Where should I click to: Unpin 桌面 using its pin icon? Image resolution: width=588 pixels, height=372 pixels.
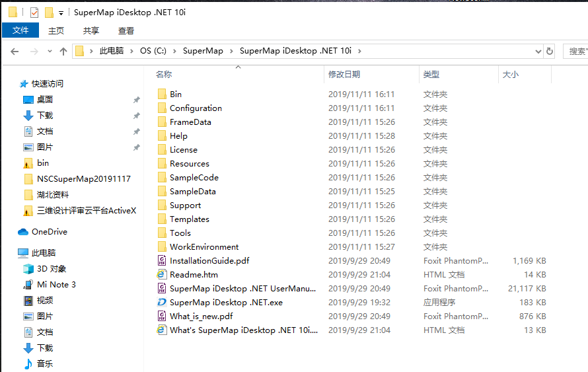(137, 100)
